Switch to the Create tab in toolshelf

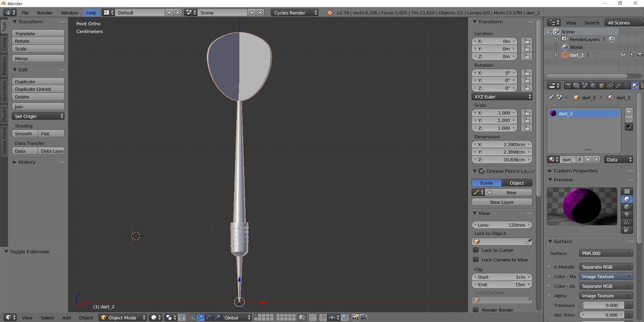pos(4,44)
